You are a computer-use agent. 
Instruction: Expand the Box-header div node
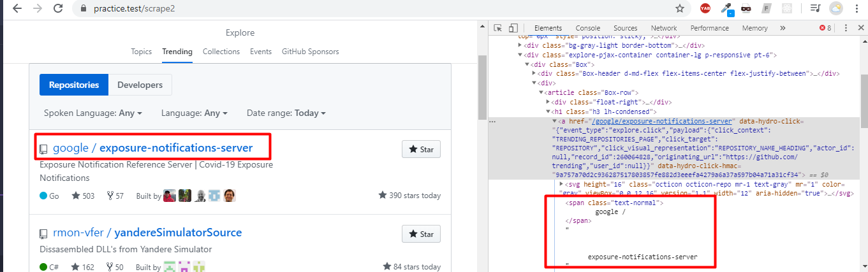point(534,73)
